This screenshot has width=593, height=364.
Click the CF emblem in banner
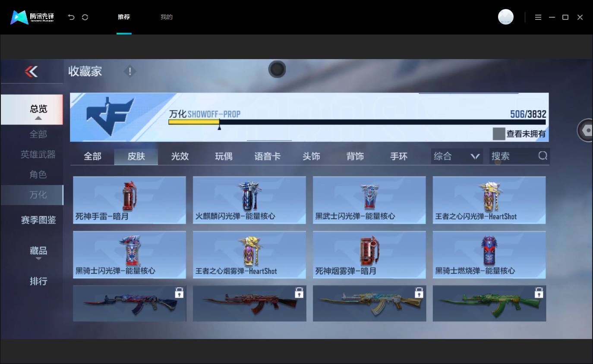tap(110, 116)
